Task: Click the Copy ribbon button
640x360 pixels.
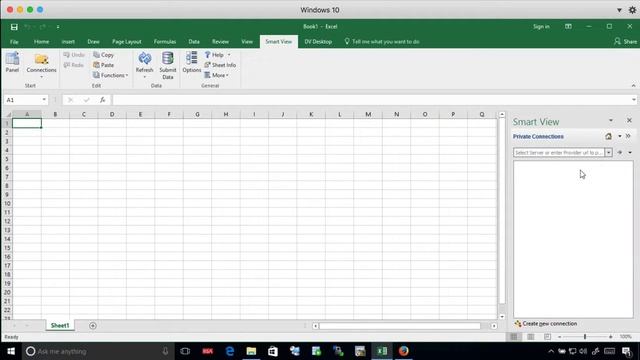Action: coord(104,55)
